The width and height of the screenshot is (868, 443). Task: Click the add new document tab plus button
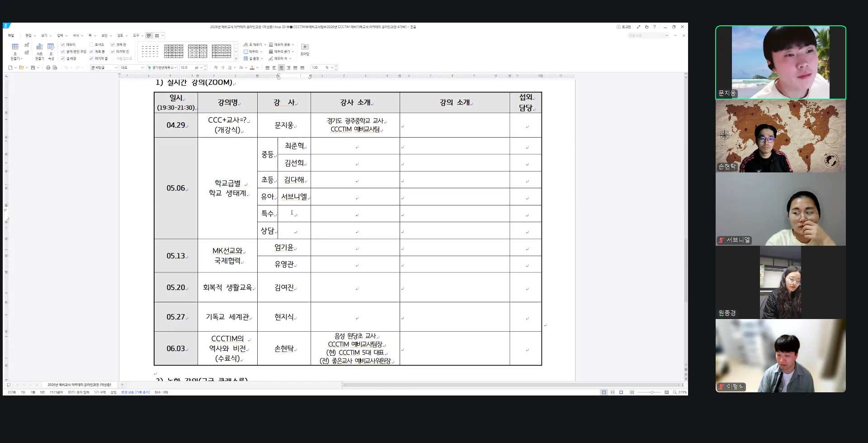pos(122,385)
